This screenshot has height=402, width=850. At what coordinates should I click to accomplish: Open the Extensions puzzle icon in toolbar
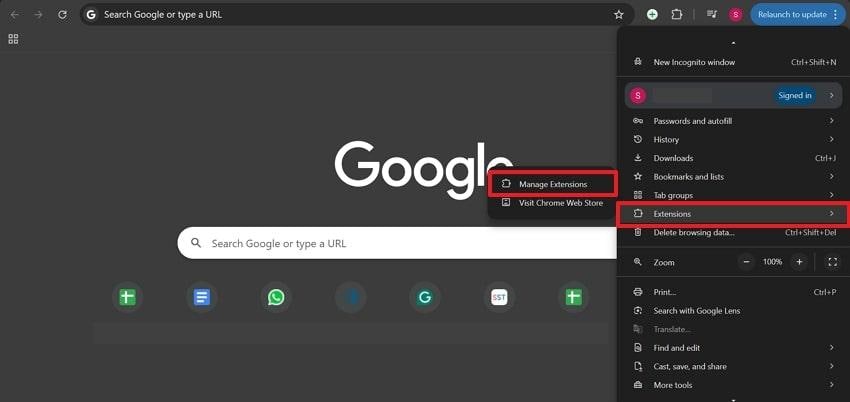coord(677,15)
